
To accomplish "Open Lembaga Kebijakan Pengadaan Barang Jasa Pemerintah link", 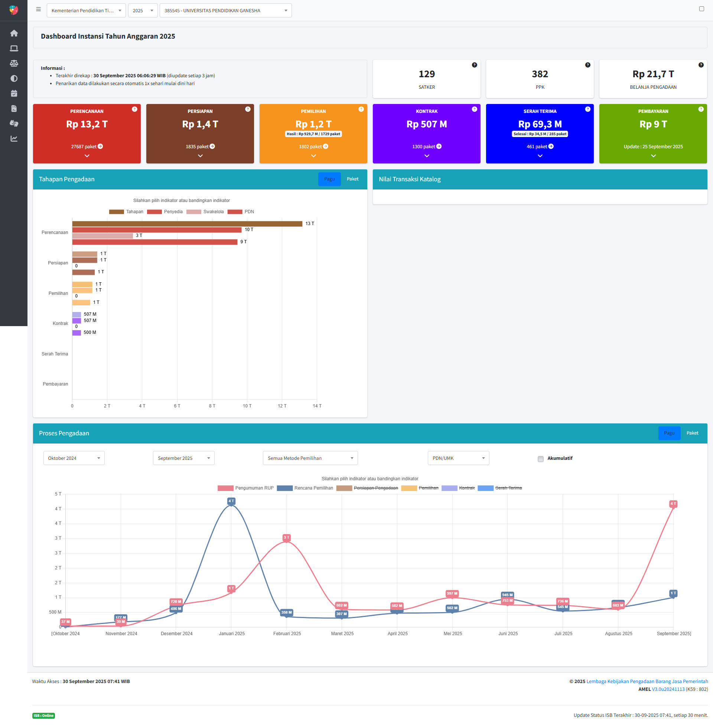I will tap(647, 681).
